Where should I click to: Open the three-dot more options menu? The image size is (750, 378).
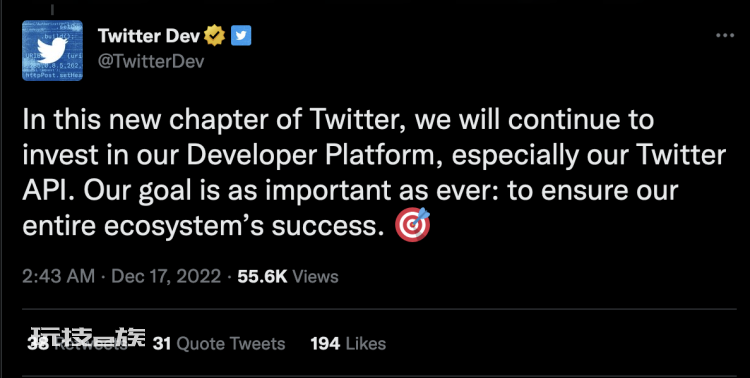[x=725, y=36]
